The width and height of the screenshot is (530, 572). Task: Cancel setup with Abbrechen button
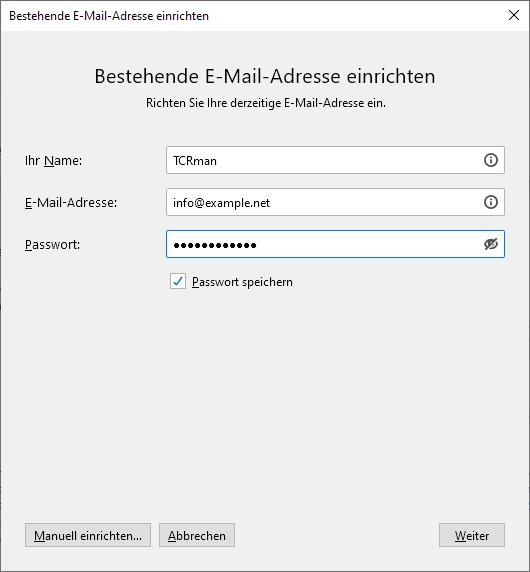pos(197,535)
